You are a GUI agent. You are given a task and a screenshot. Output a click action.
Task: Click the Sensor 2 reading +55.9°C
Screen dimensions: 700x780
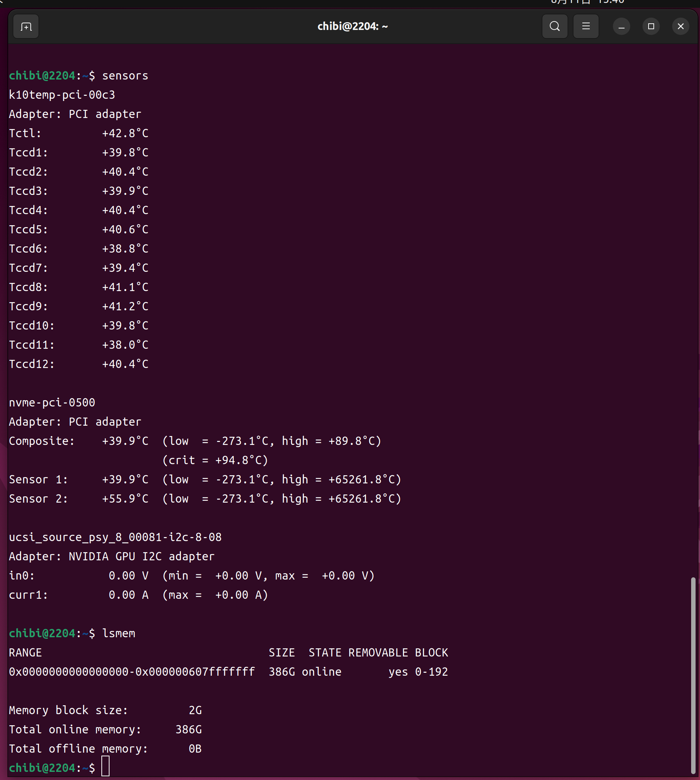point(125,499)
